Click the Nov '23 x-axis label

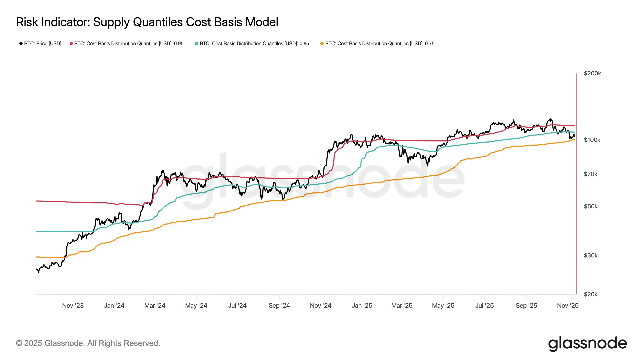pos(73,305)
